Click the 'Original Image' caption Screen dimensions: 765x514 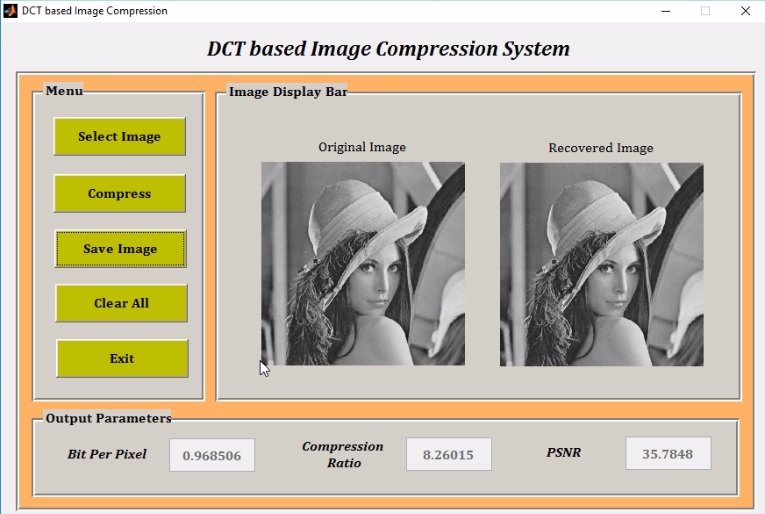tap(362, 147)
